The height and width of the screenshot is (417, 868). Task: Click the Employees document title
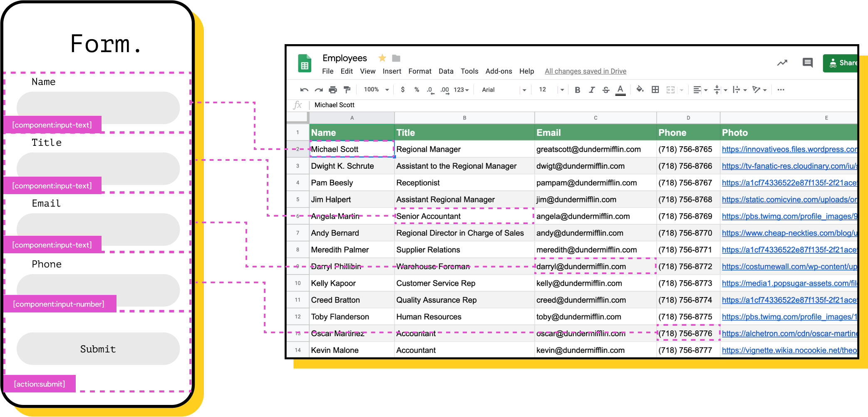coord(345,58)
